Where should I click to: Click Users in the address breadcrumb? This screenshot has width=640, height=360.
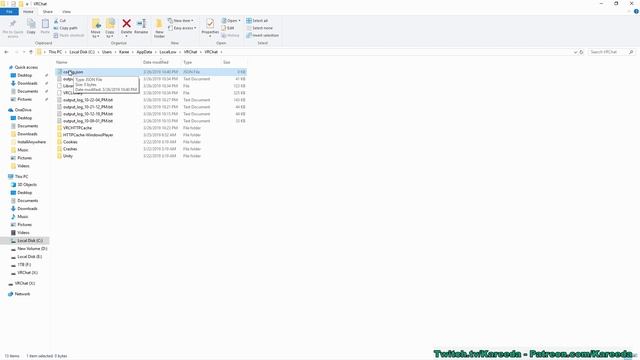pos(107,52)
